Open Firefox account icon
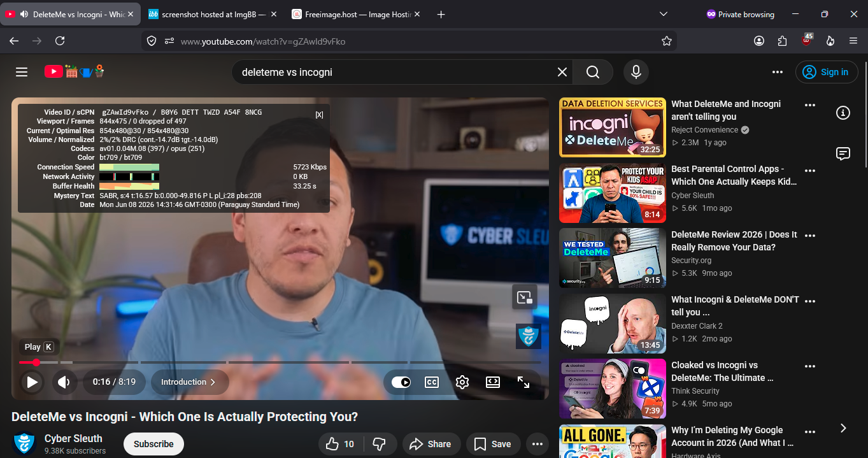 759,41
